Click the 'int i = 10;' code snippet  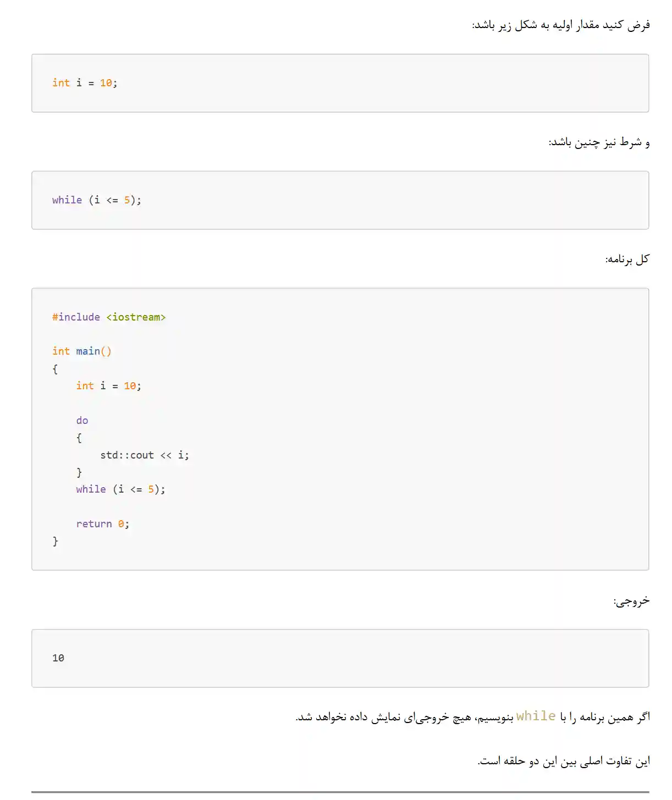pyautogui.click(x=85, y=83)
